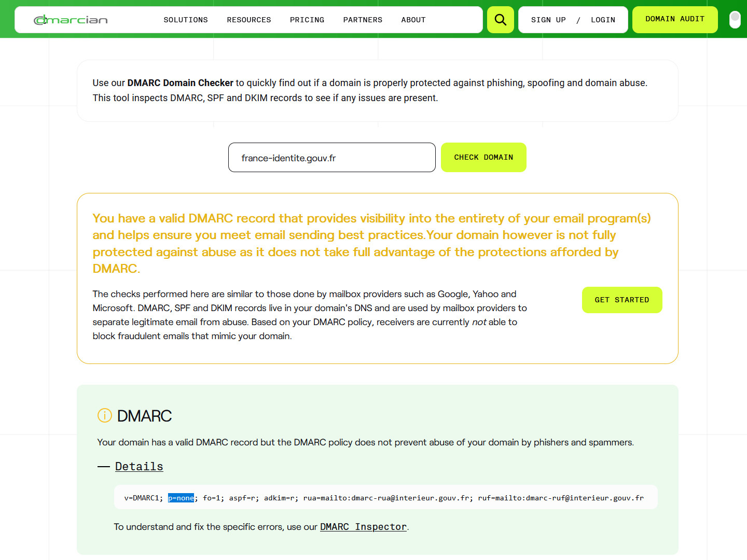Click the search magnifier icon
Viewport: 747px width, 560px height.
[x=501, y=20]
